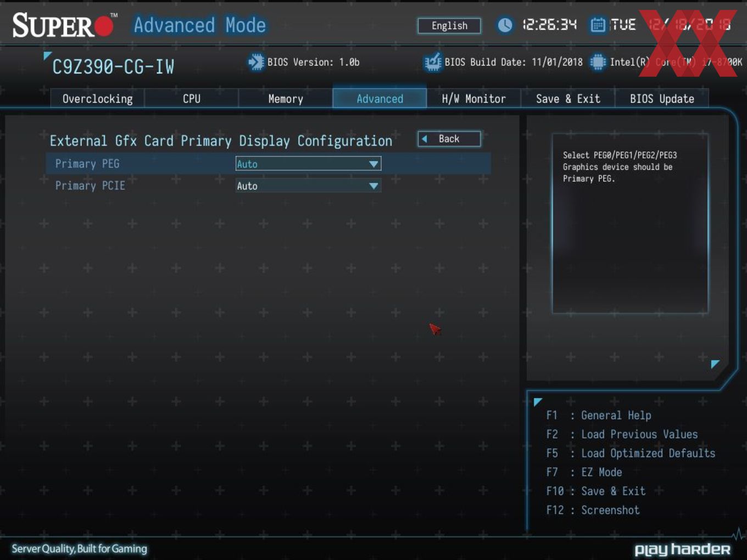The height and width of the screenshot is (560, 747).
Task: Click the C9Z390-CG-IW board name
Action: tap(113, 66)
